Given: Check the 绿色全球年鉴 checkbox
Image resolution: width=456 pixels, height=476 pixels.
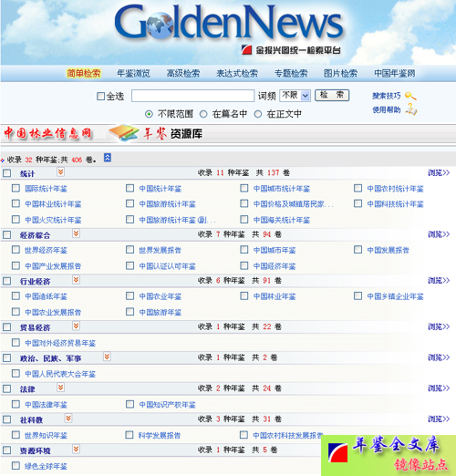Looking at the screenshot, I should point(16,465).
